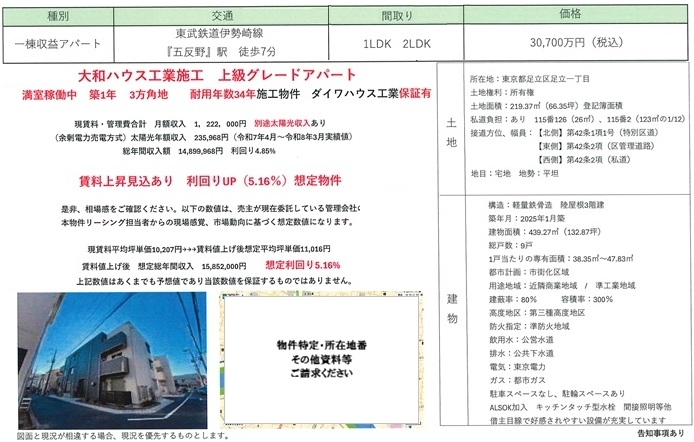Click the 是非、相場感をご確認ください line
694x442 pixels.
[x=211, y=208]
